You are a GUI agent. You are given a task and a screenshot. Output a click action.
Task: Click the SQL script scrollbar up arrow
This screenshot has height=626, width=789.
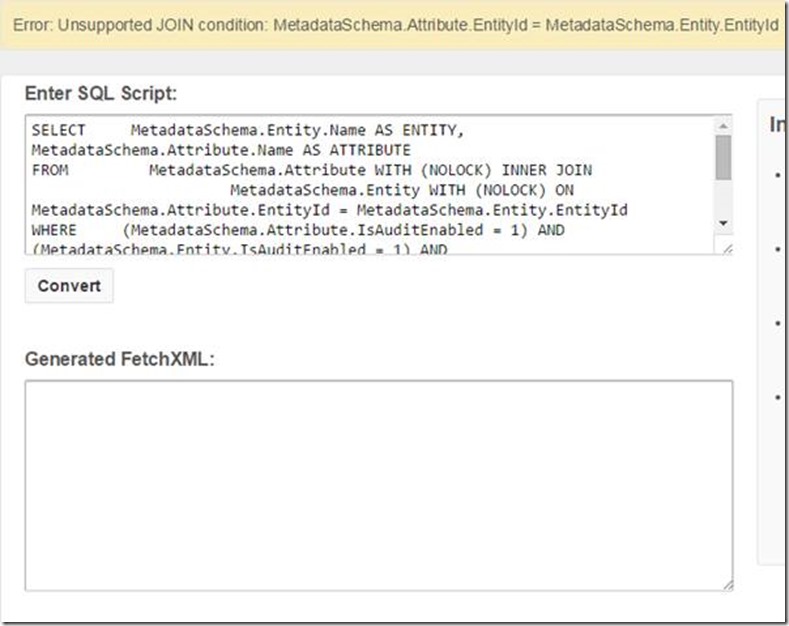(723, 127)
